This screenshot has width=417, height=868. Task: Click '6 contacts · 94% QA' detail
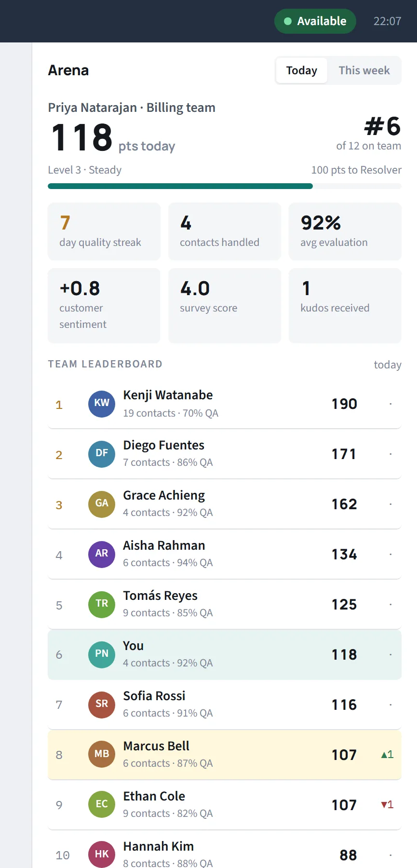[x=168, y=563]
